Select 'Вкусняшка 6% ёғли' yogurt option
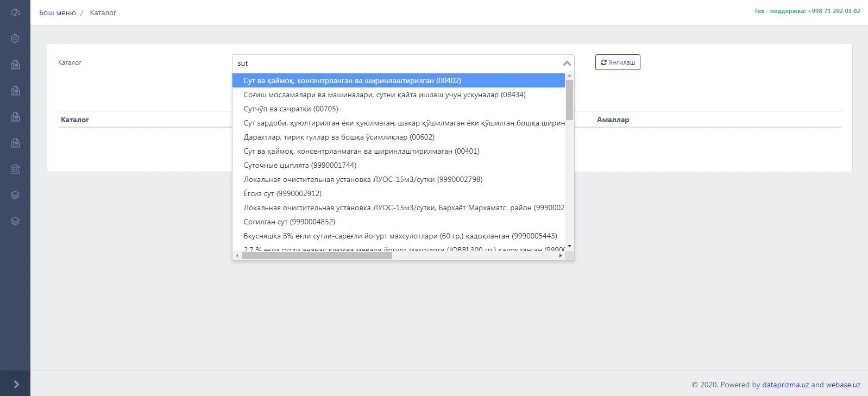 point(399,236)
